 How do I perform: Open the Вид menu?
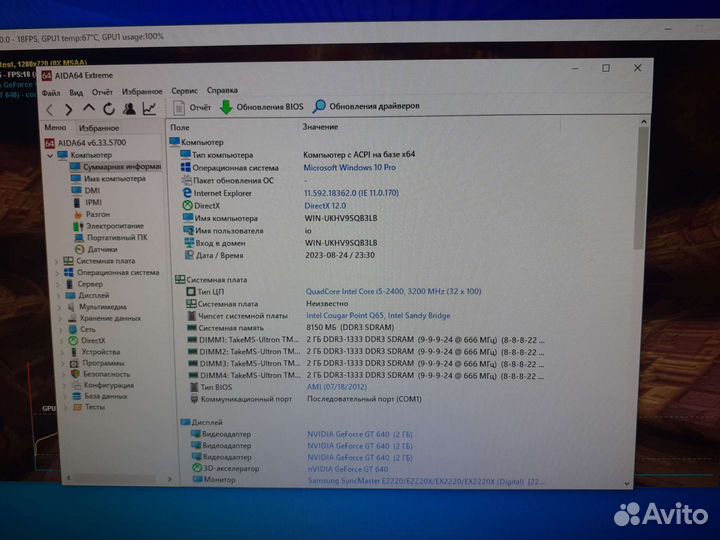coord(76,92)
